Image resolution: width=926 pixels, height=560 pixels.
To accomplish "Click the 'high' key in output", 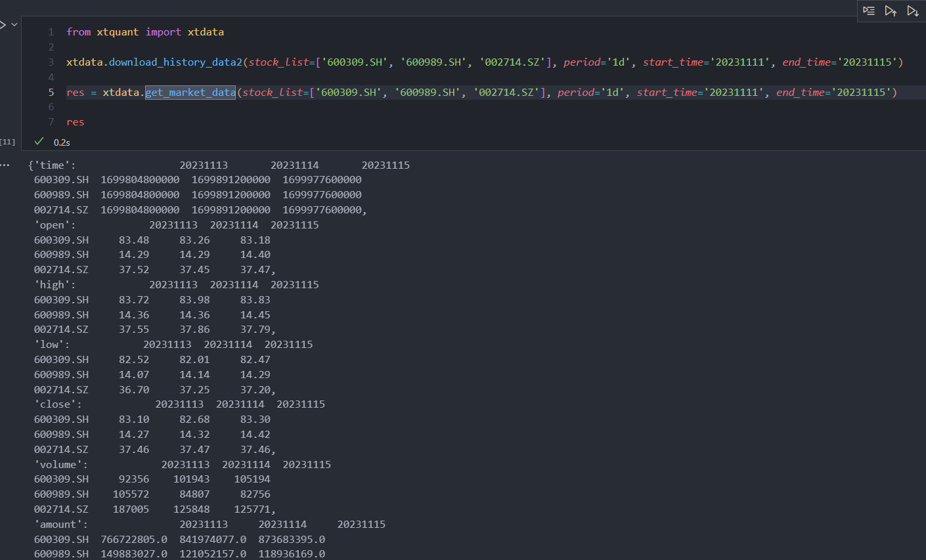I will click(55, 285).
